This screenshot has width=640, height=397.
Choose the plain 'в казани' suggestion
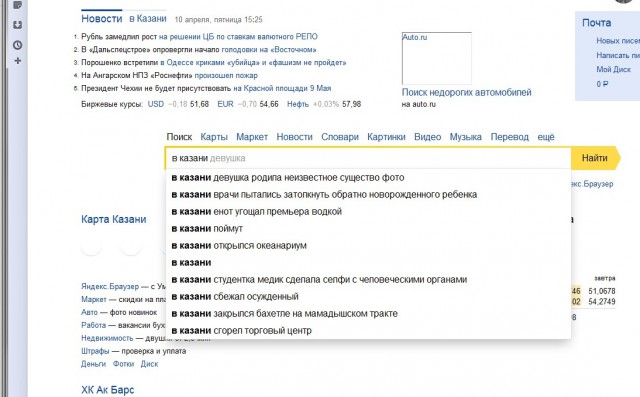coord(368,263)
